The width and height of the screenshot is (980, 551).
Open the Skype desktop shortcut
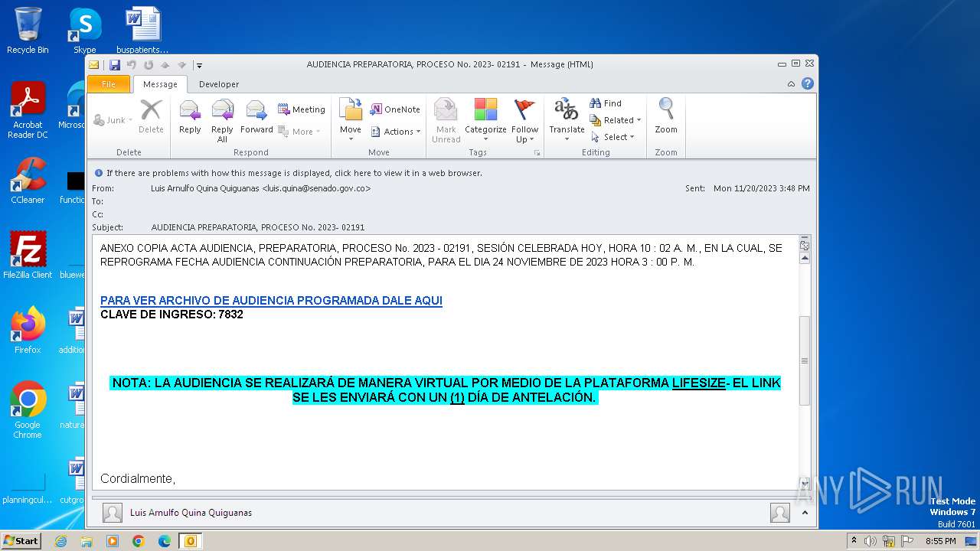[x=85, y=31]
